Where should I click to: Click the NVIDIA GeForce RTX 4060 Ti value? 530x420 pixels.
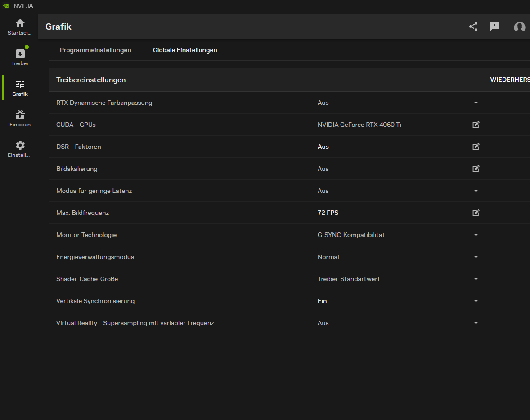point(359,125)
